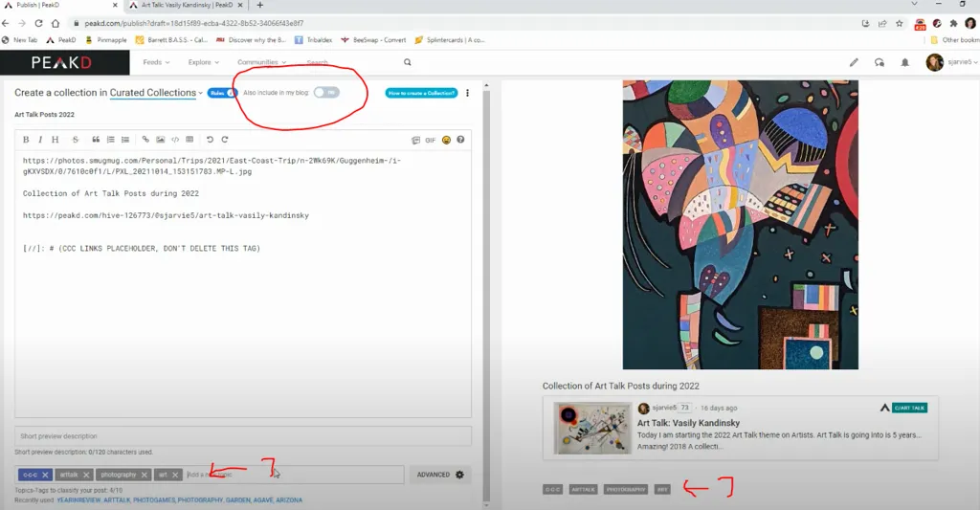The height and width of the screenshot is (510, 980).
Task: Click the pencil write-post icon
Action: (854, 62)
